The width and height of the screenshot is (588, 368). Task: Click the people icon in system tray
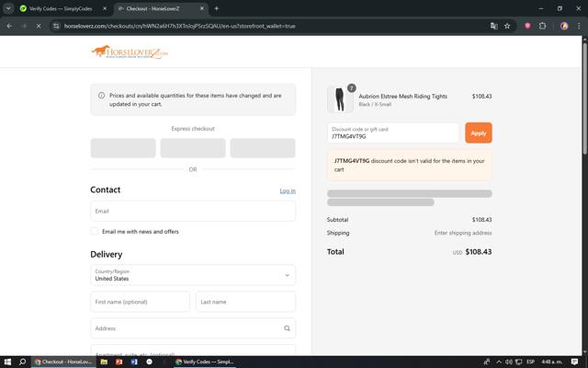coord(487,362)
